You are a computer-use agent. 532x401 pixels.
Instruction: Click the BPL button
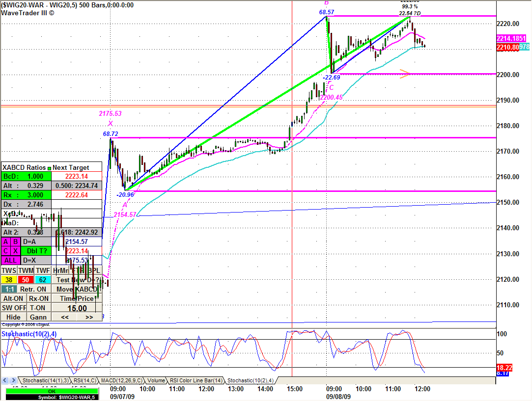coord(94,270)
